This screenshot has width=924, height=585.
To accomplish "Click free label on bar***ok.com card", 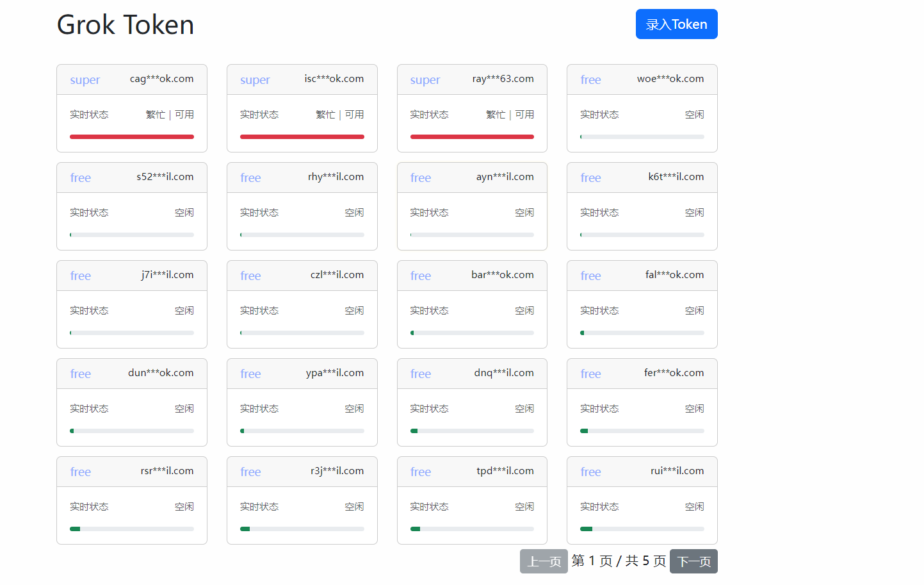I will pyautogui.click(x=421, y=276).
